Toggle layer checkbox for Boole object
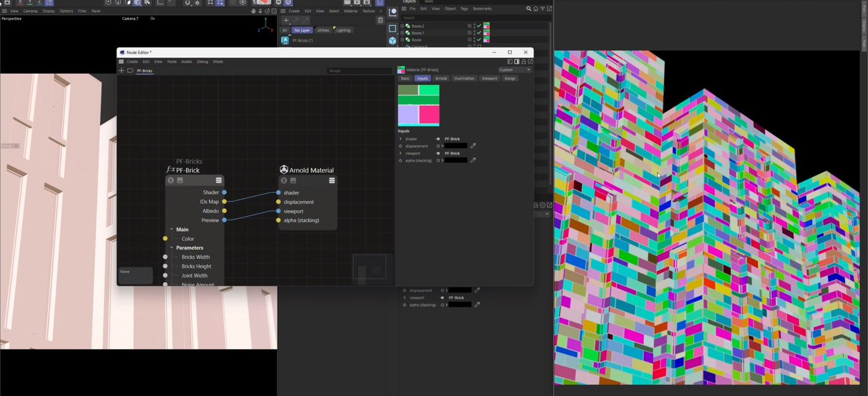This screenshot has width=868, height=396. pos(469,40)
